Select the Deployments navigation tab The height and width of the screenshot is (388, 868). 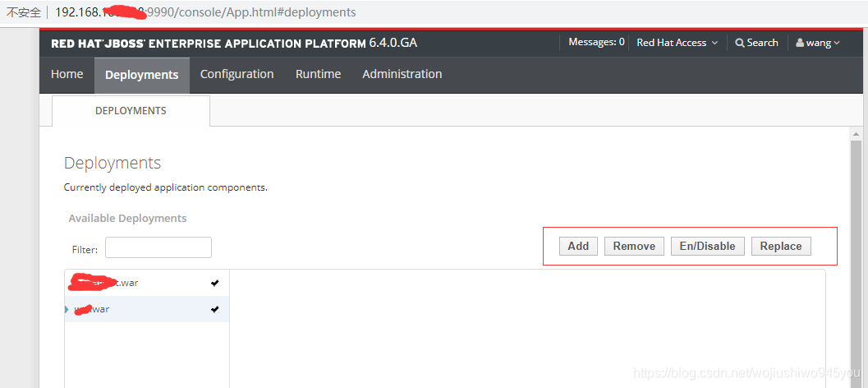coord(142,75)
